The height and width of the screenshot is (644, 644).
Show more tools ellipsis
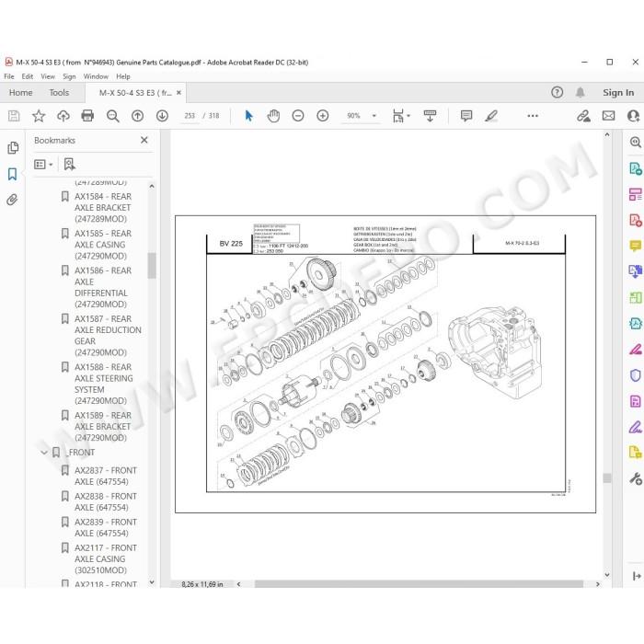click(533, 116)
